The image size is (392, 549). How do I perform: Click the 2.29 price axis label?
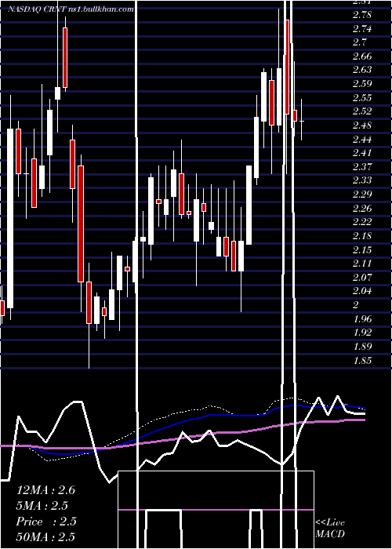(362, 195)
